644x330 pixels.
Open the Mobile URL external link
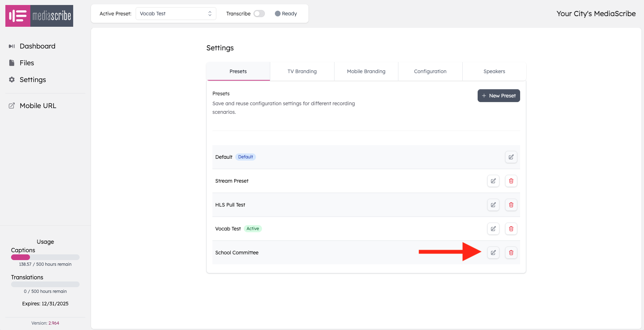click(38, 106)
